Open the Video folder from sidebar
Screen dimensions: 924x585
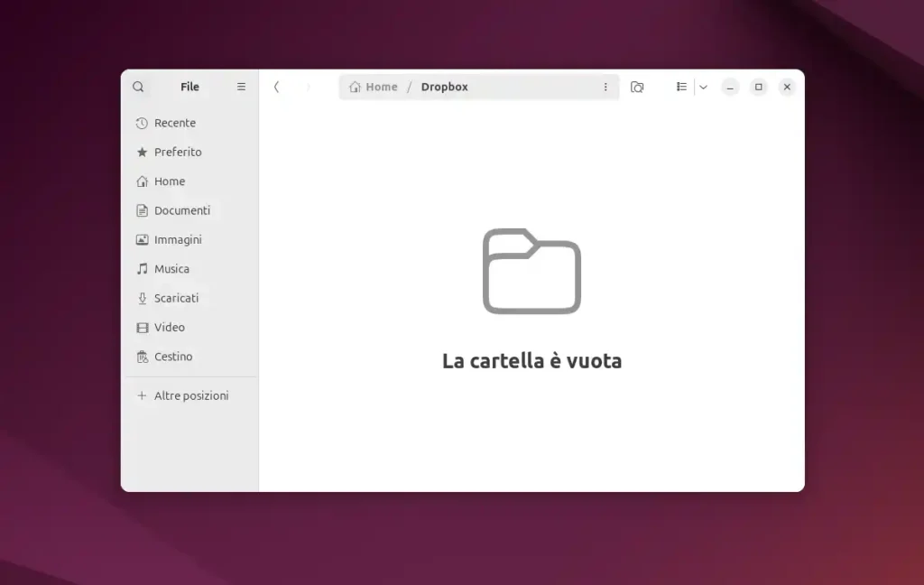(x=169, y=327)
